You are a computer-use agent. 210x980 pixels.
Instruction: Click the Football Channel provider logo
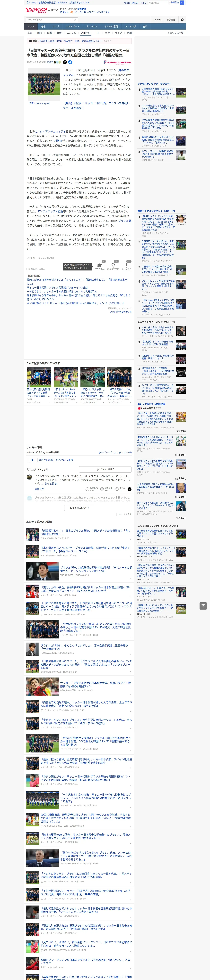click(x=118, y=63)
